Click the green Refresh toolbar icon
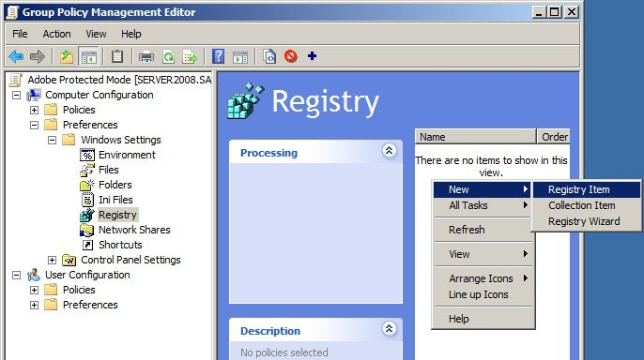The image size is (644, 360). pyautogui.click(x=168, y=56)
